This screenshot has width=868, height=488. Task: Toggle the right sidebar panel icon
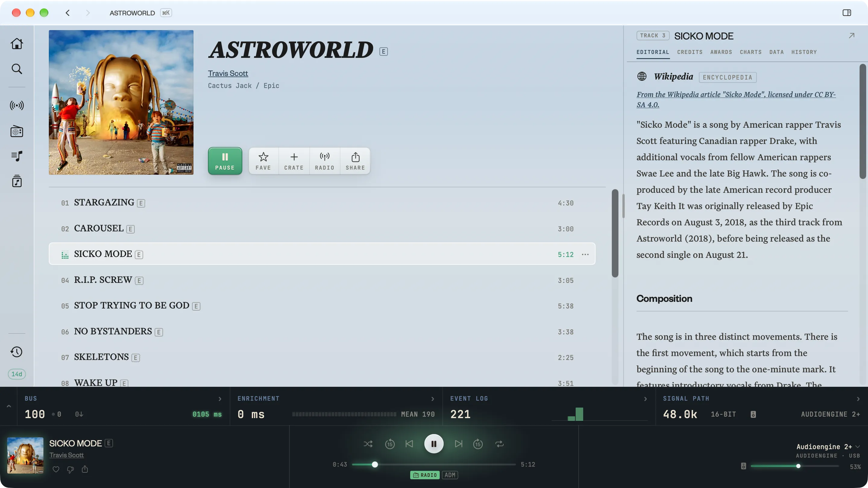click(x=847, y=13)
